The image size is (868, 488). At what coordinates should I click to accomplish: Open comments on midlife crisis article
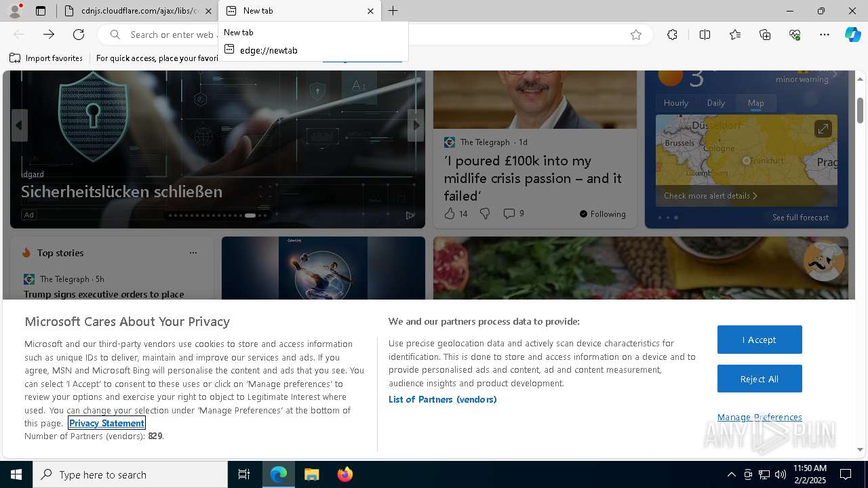[x=513, y=213]
